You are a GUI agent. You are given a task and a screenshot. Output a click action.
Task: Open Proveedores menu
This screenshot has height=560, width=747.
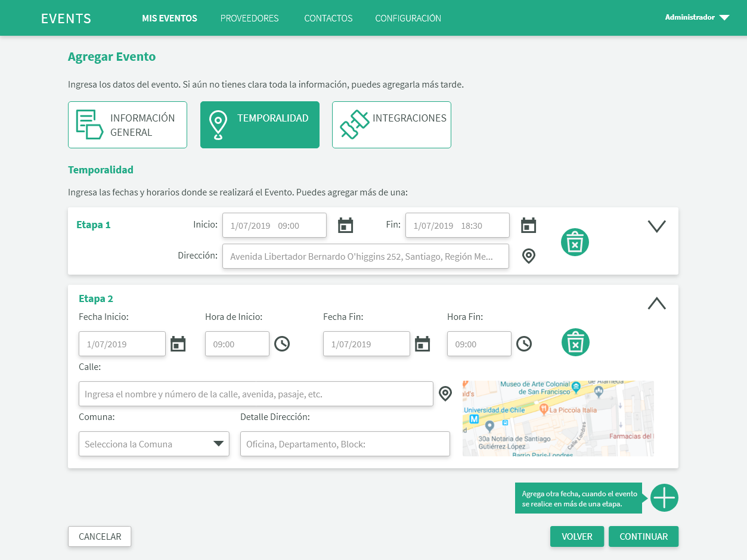tap(249, 18)
